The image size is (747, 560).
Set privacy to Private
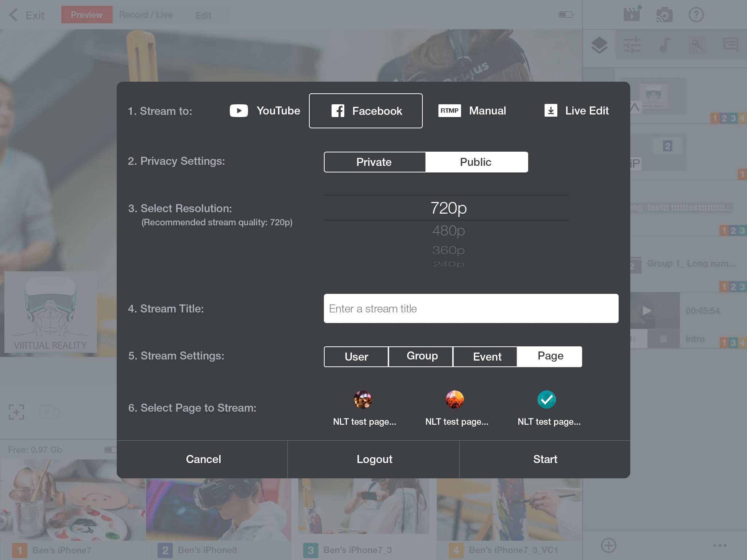point(374,162)
